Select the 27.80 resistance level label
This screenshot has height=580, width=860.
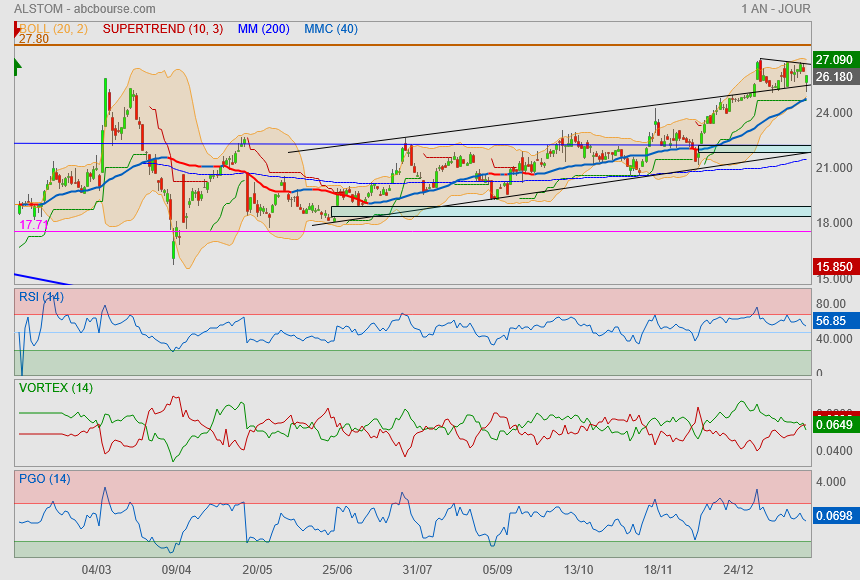click(x=34, y=39)
